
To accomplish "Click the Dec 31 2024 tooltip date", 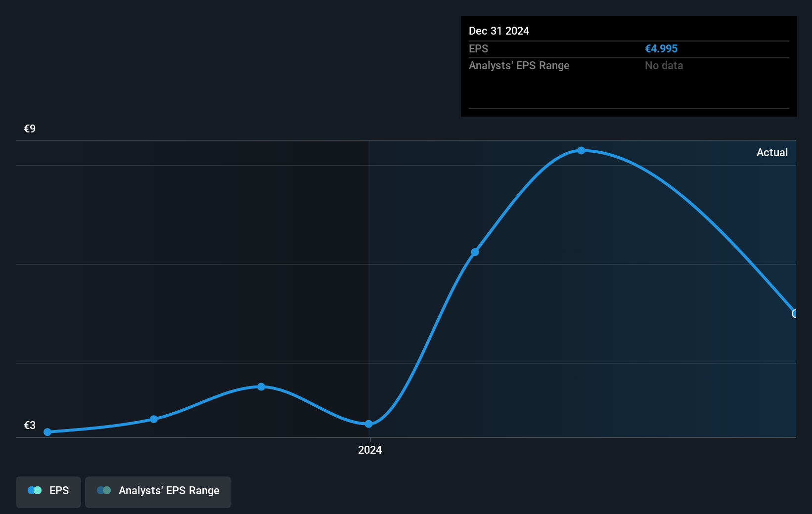I will point(499,31).
